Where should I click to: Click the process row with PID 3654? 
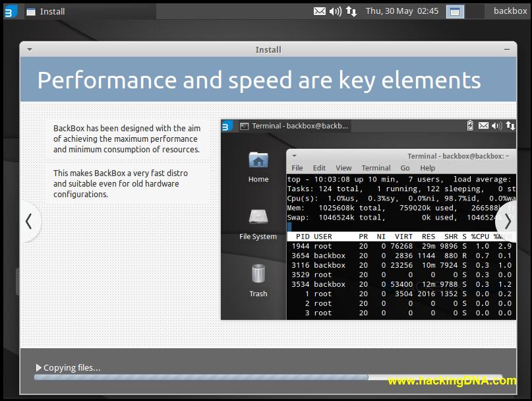pyautogui.click(x=401, y=256)
